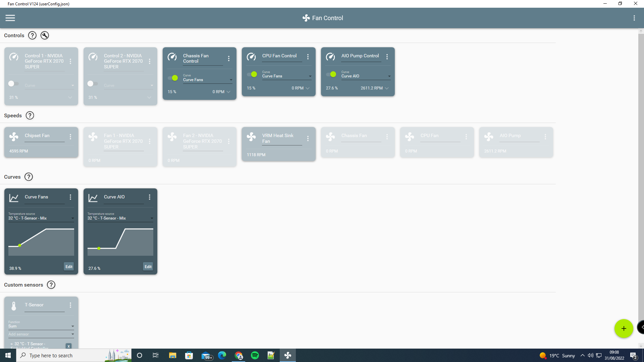Click Edit on the Curve Fans card
This screenshot has height=362, width=644.
69,267
